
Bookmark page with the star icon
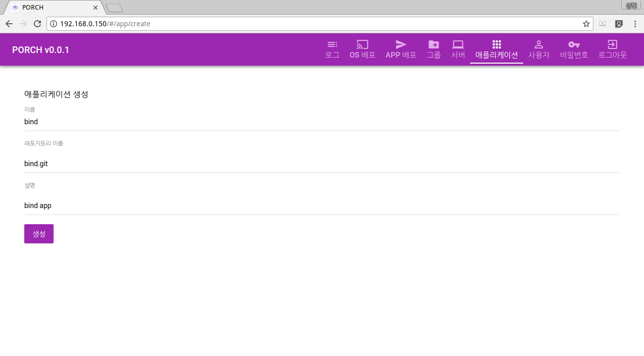pyautogui.click(x=586, y=24)
